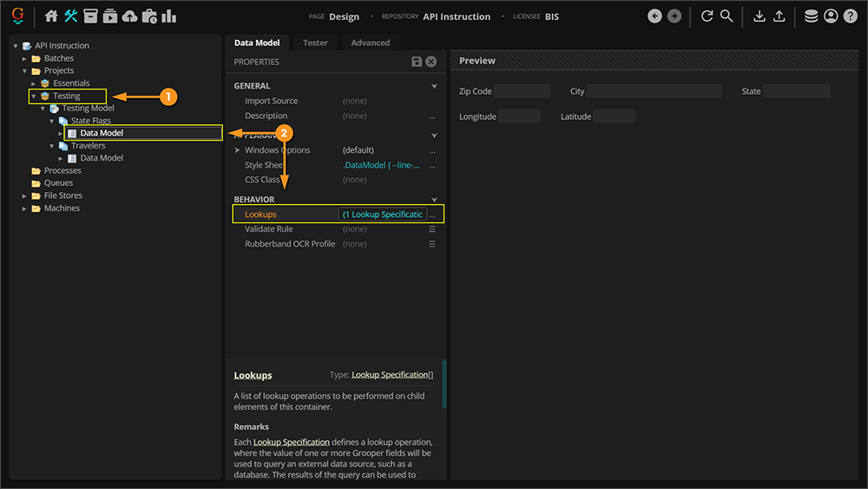
Task: Switch to the Tester tab
Action: [315, 43]
